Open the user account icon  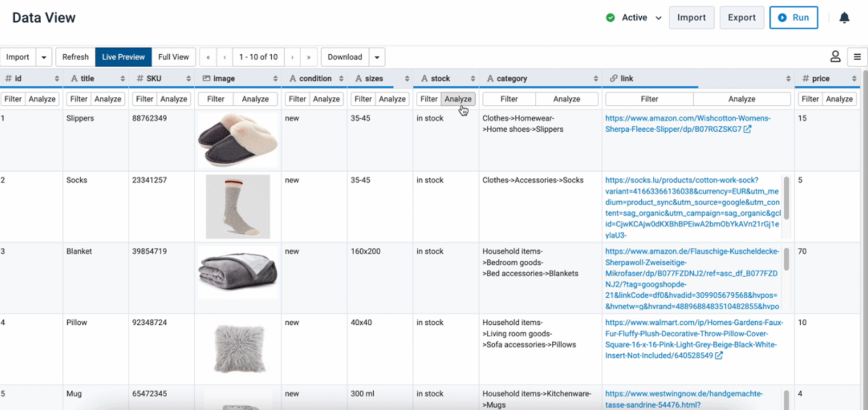coord(835,56)
